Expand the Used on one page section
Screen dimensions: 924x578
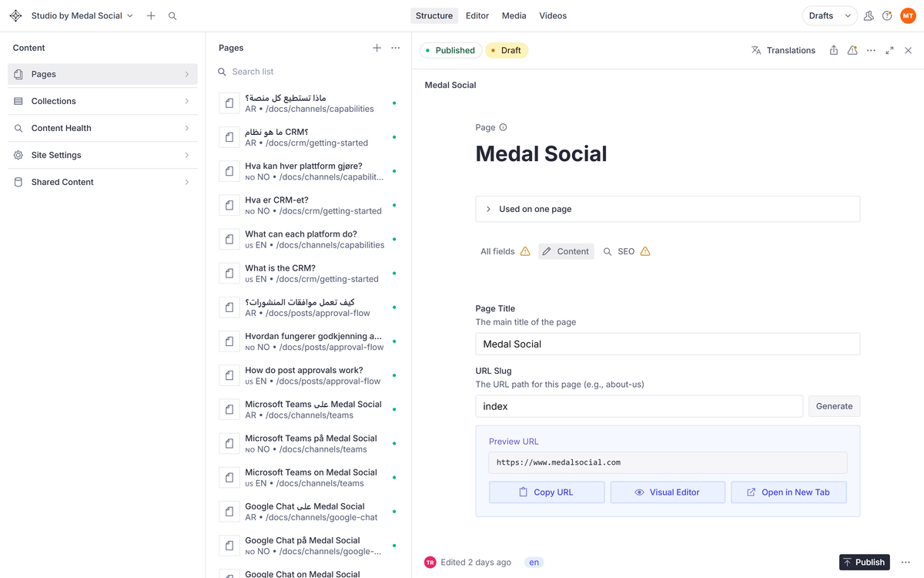(x=668, y=209)
